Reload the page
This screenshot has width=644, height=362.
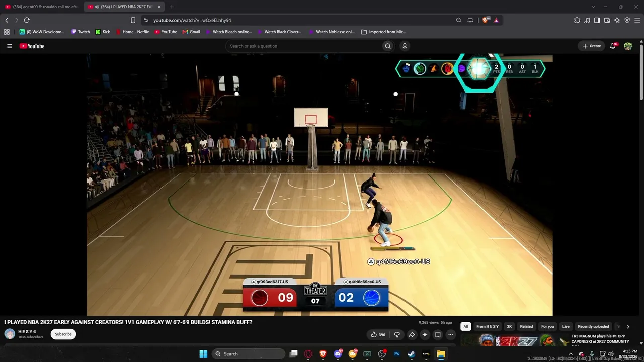27,20
